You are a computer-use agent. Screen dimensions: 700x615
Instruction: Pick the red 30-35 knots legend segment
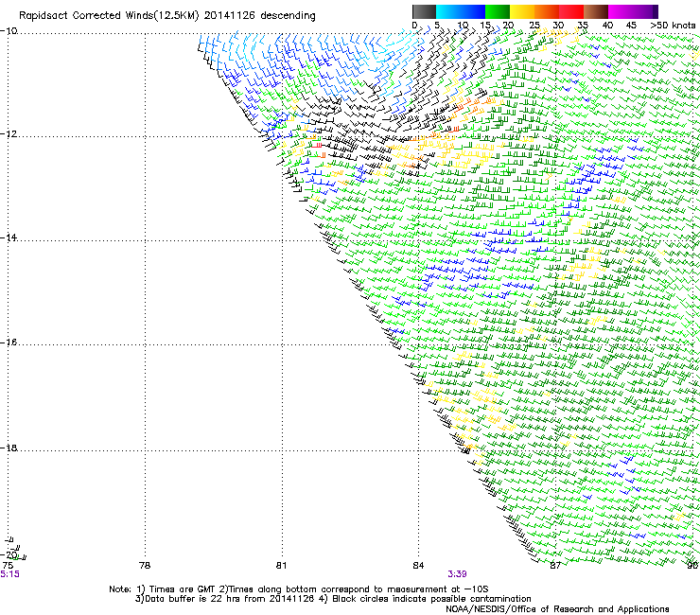[x=571, y=11]
